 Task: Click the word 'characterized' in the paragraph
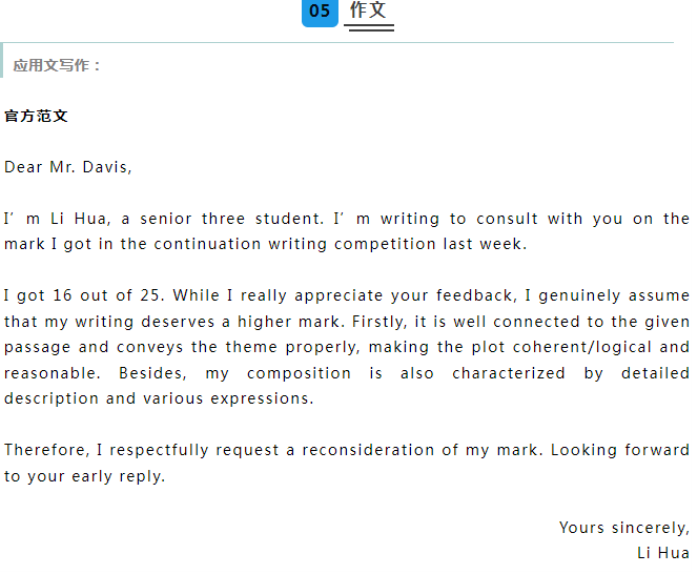(x=508, y=373)
